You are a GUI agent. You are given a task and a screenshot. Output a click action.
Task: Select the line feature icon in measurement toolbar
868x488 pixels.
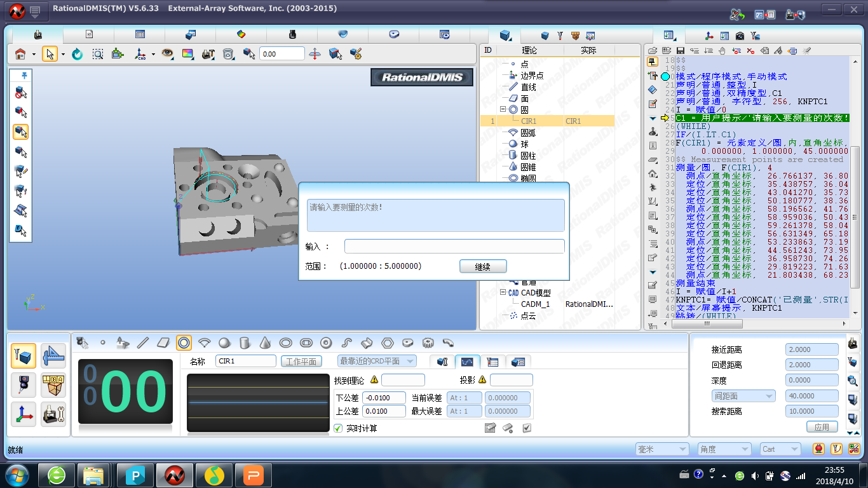click(x=143, y=343)
